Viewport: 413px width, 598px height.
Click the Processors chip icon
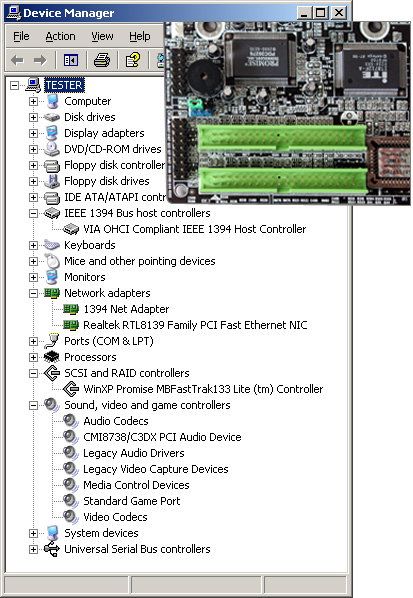point(52,357)
